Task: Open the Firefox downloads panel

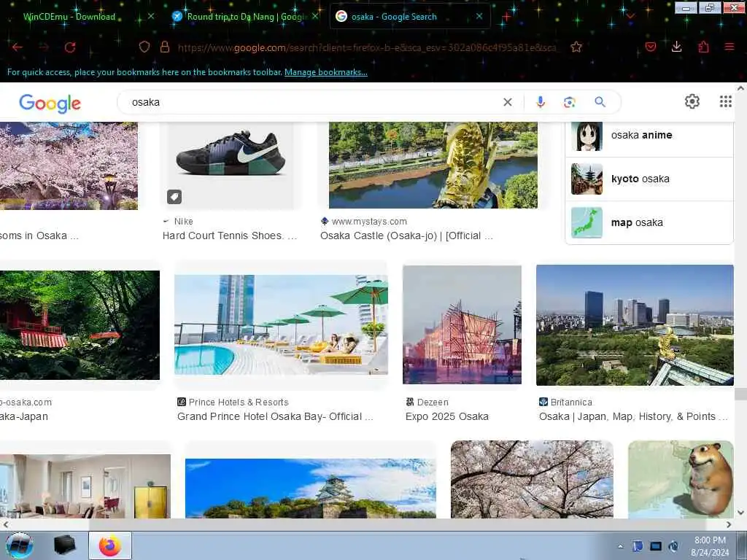Action: coord(676,47)
